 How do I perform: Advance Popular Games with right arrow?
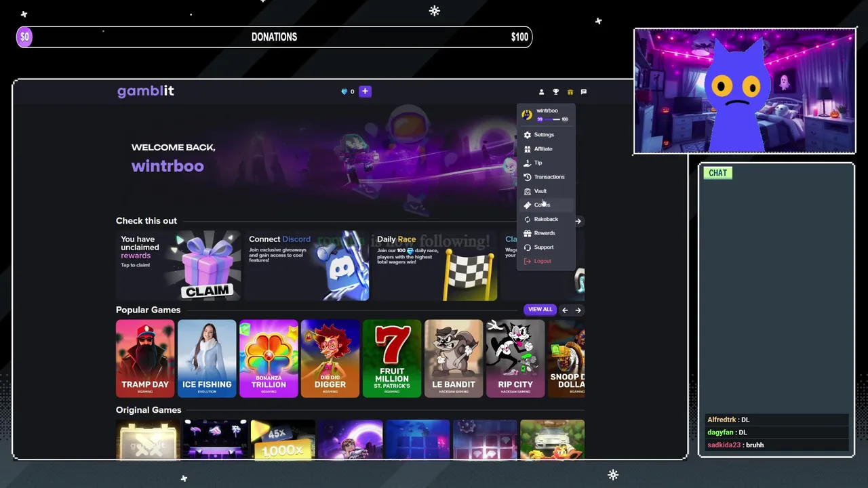578,310
